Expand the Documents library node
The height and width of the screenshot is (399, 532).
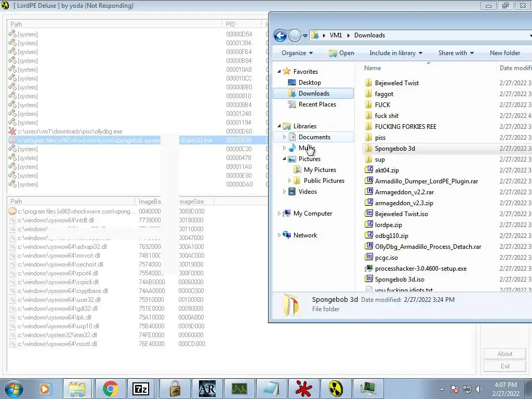tap(284, 137)
